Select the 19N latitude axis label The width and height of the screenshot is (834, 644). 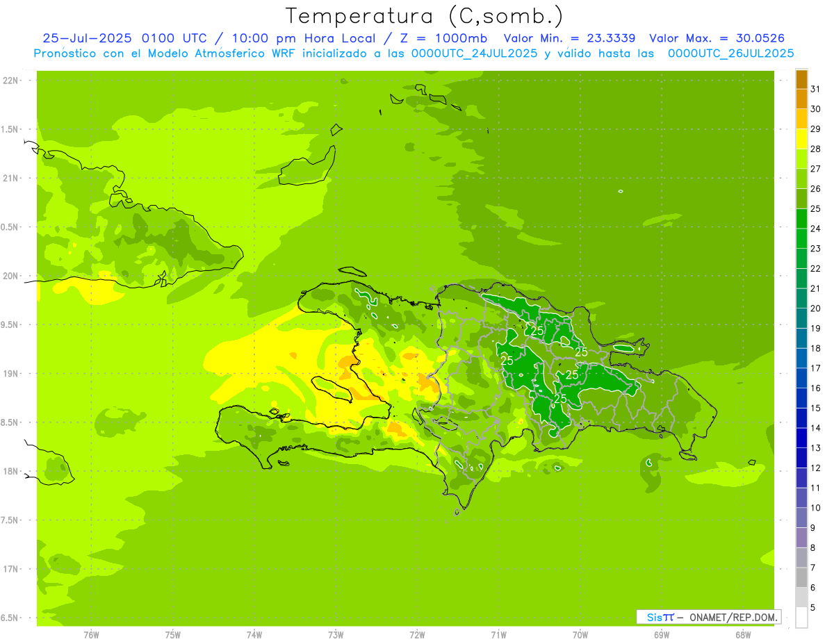10,374
